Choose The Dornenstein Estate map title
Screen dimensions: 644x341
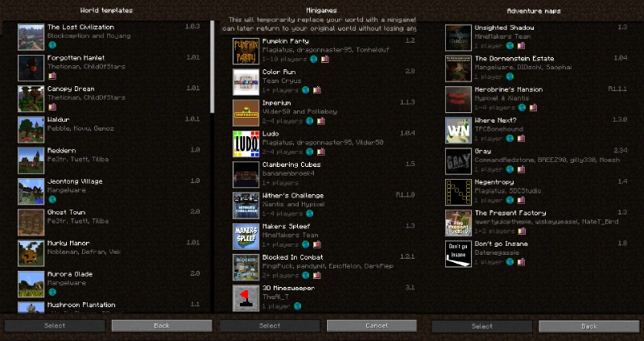click(x=514, y=58)
